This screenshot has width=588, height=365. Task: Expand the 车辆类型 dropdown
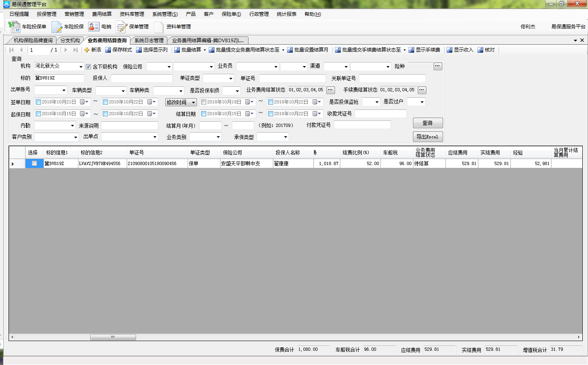(x=123, y=91)
